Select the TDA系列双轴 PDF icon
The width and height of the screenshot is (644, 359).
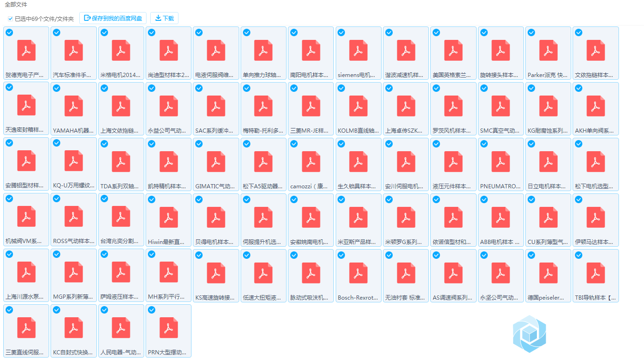pyautogui.click(x=121, y=161)
